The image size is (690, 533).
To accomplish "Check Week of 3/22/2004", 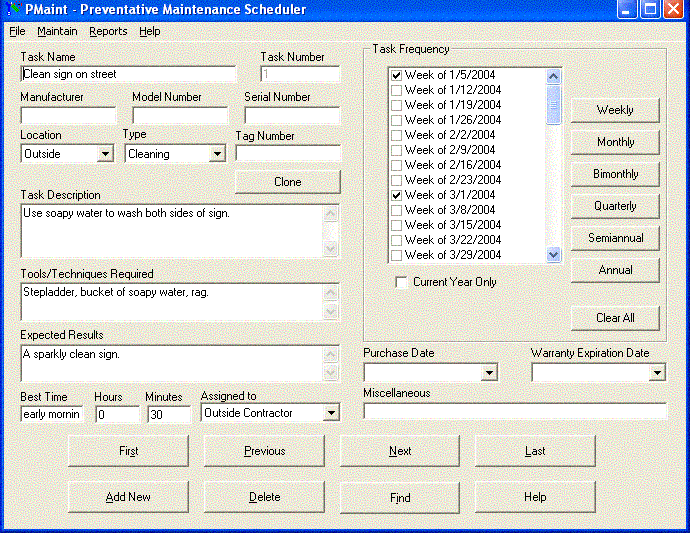I will point(396,240).
